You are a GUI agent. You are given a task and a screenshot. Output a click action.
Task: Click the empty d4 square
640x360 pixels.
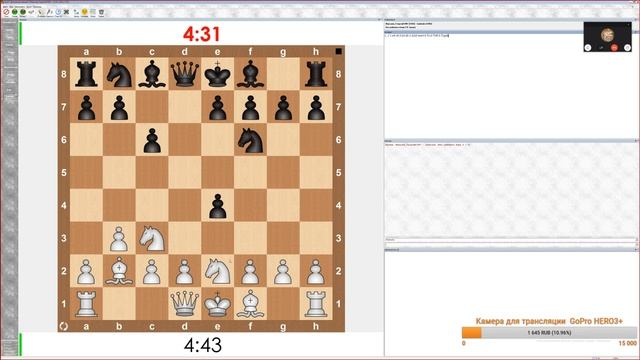184,205
